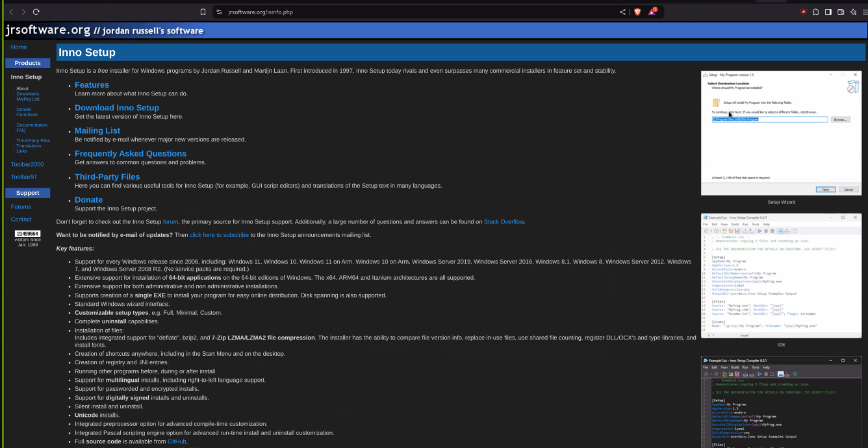Toggle the browser sidebar panel icon
The width and height of the screenshot is (868, 448).
[x=828, y=12]
